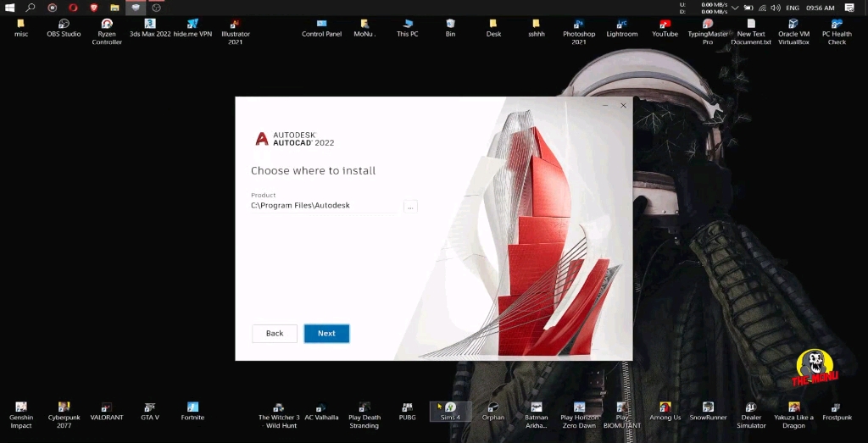Open the battery status tray icon
868x443 pixels.
point(749,8)
